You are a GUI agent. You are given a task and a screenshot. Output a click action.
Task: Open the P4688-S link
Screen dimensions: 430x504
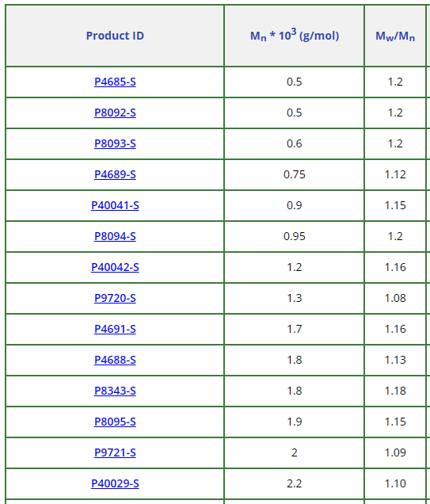tap(115, 360)
